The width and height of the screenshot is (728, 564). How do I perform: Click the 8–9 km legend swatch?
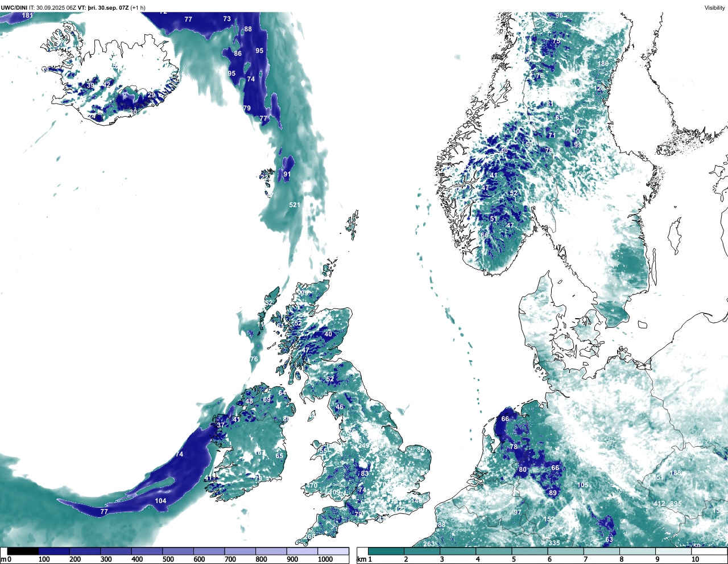coord(639,551)
